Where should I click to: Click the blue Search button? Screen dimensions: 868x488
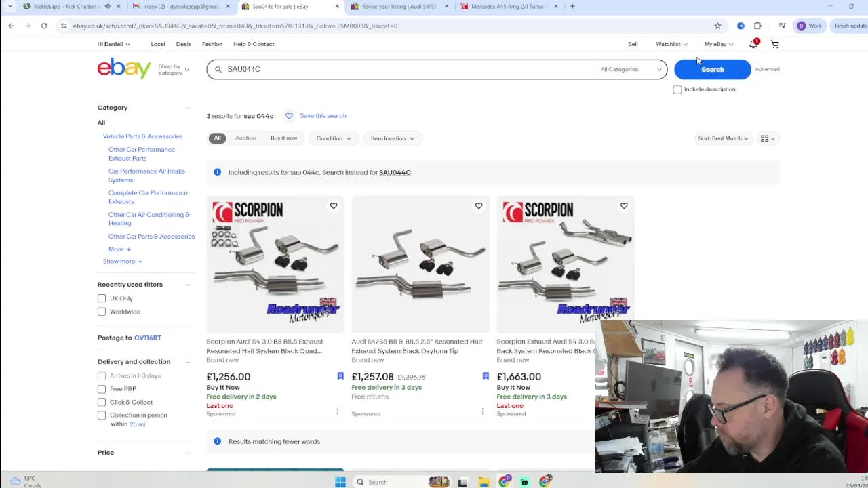pyautogui.click(x=712, y=69)
